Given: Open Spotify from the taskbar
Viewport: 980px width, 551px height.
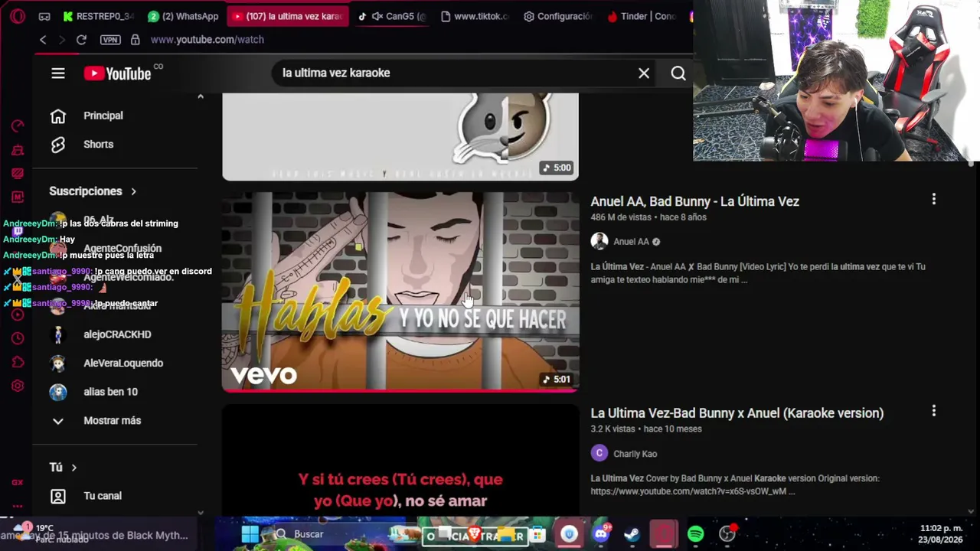Looking at the screenshot, I should tap(695, 534).
